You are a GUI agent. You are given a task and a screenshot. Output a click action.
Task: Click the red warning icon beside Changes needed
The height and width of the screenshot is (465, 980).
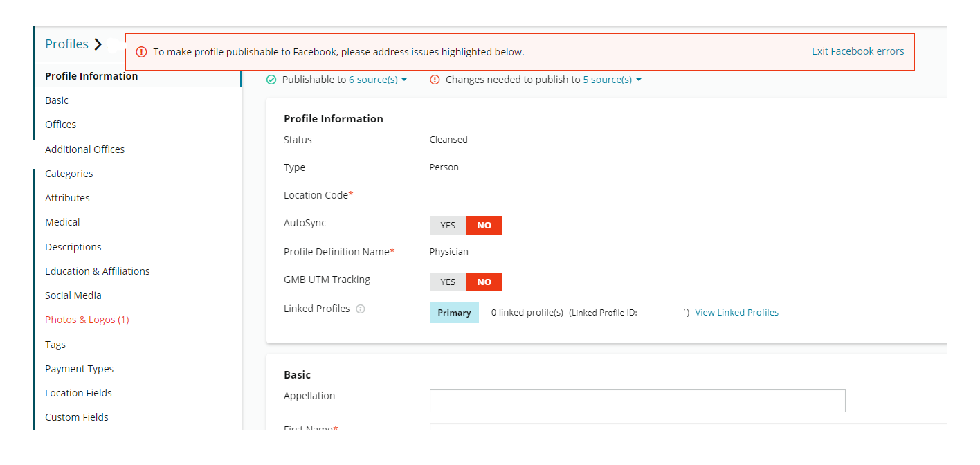pyautogui.click(x=435, y=80)
